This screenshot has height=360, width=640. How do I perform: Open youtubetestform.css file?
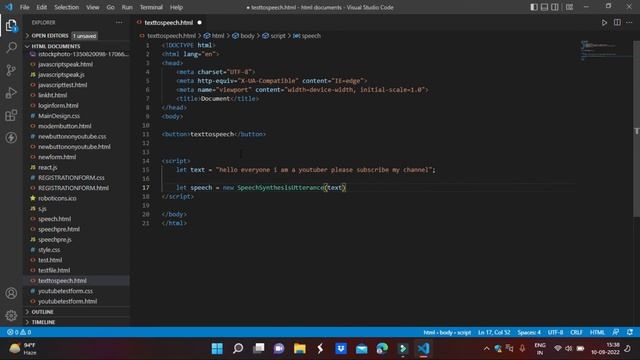[65, 291]
